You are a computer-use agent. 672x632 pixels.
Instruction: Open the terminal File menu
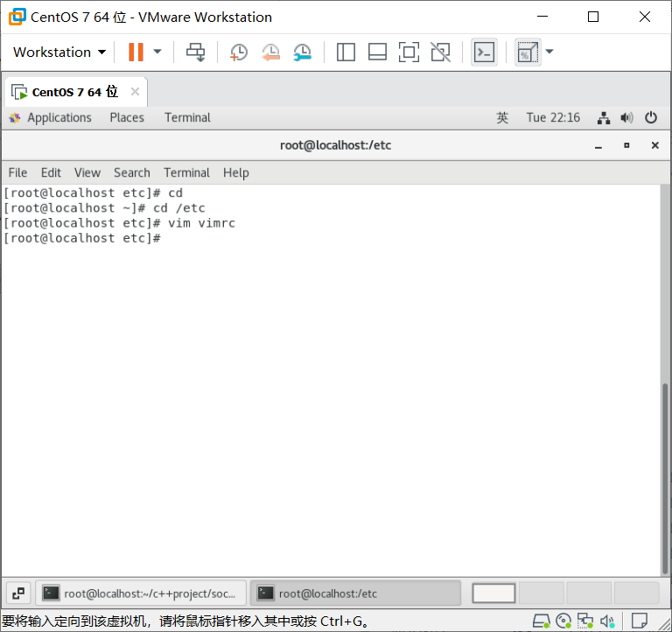18,172
